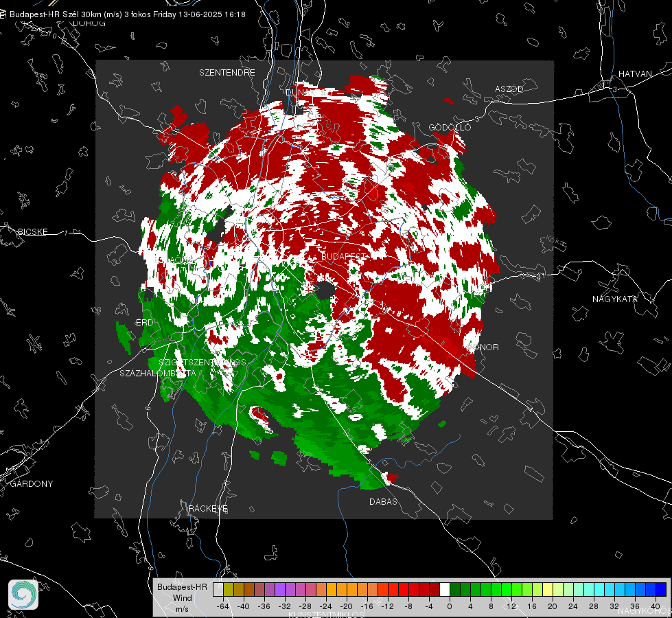Click the SZENTENDRE city label

point(227,73)
